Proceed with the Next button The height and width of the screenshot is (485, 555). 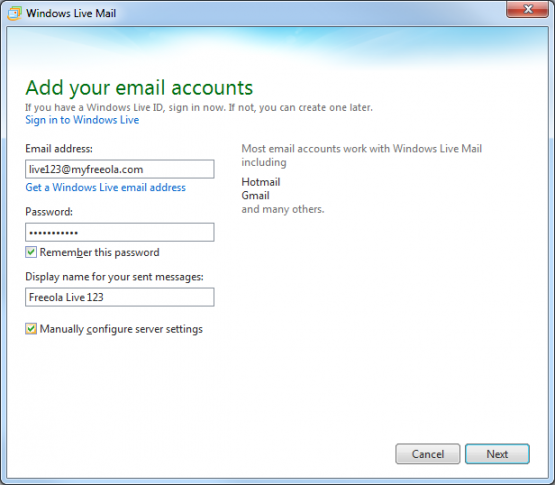[x=497, y=454]
